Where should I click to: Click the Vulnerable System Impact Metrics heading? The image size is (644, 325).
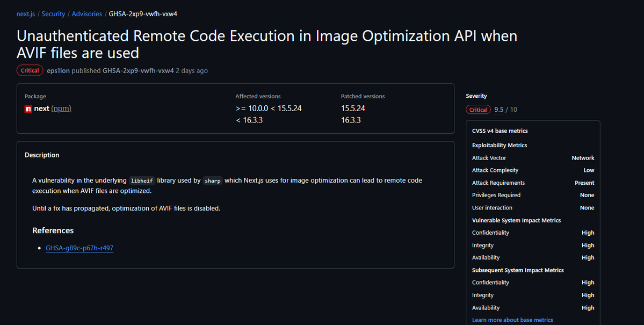516,221
